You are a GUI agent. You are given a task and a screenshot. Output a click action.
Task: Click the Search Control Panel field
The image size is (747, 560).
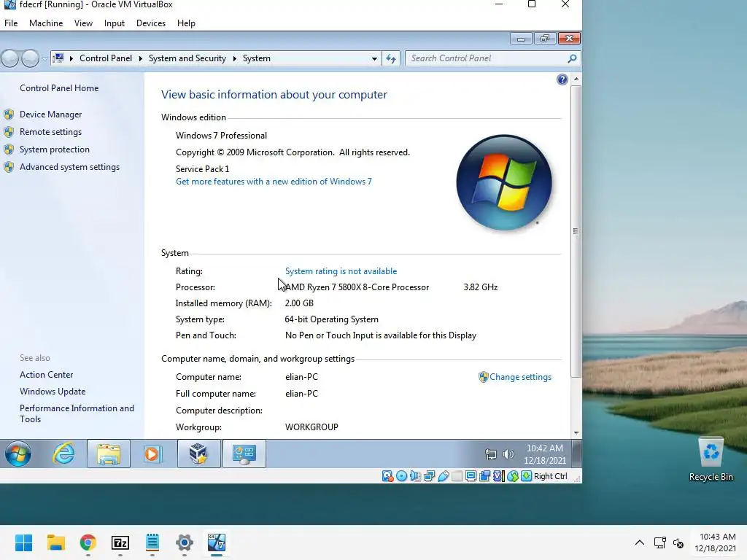tap(492, 58)
